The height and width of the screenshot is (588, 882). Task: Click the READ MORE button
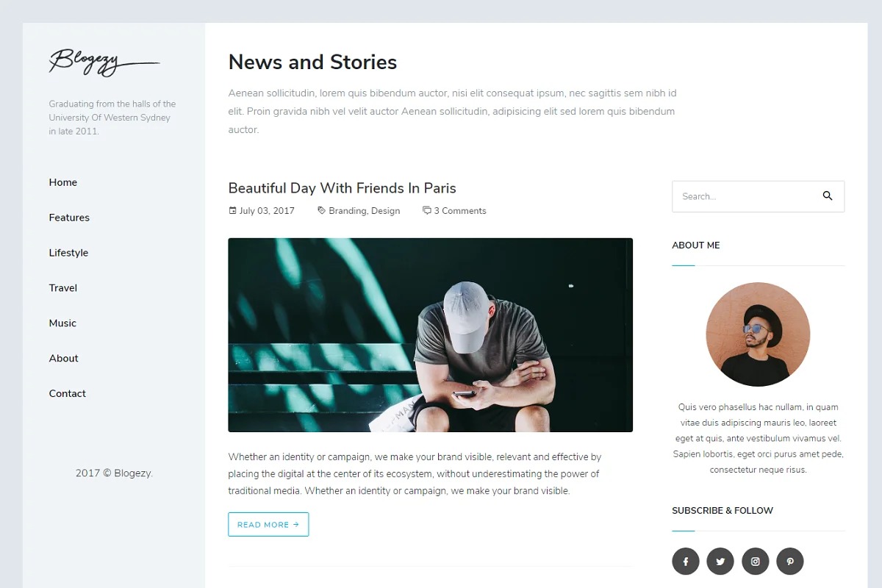pos(268,525)
